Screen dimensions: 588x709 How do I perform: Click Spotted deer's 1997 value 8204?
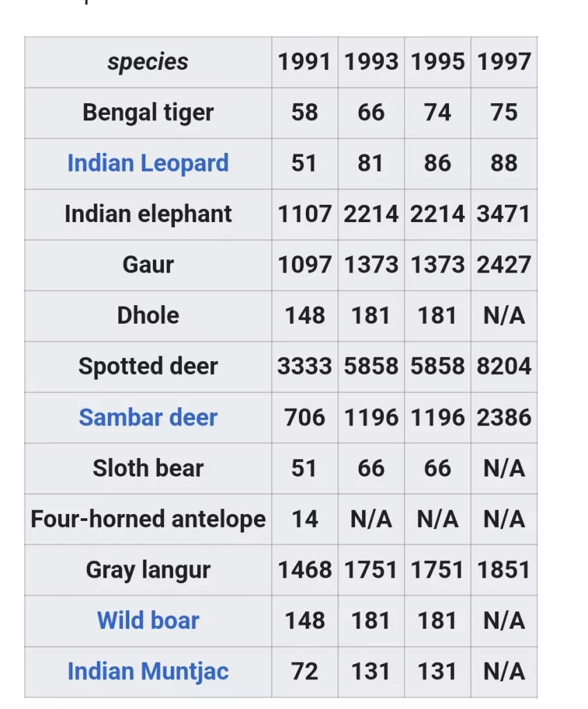tap(504, 366)
